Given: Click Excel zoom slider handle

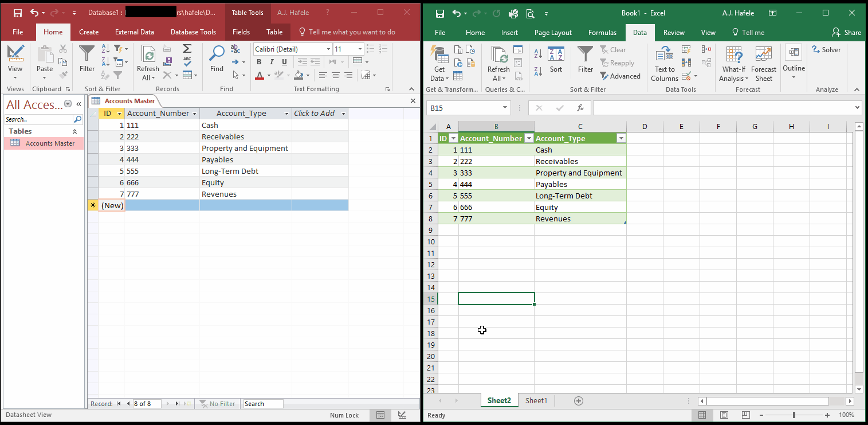Looking at the screenshot, I should (x=794, y=415).
